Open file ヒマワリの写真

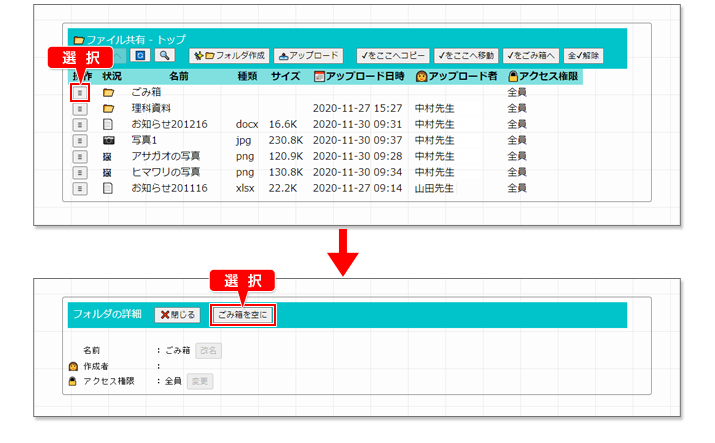tap(166, 172)
